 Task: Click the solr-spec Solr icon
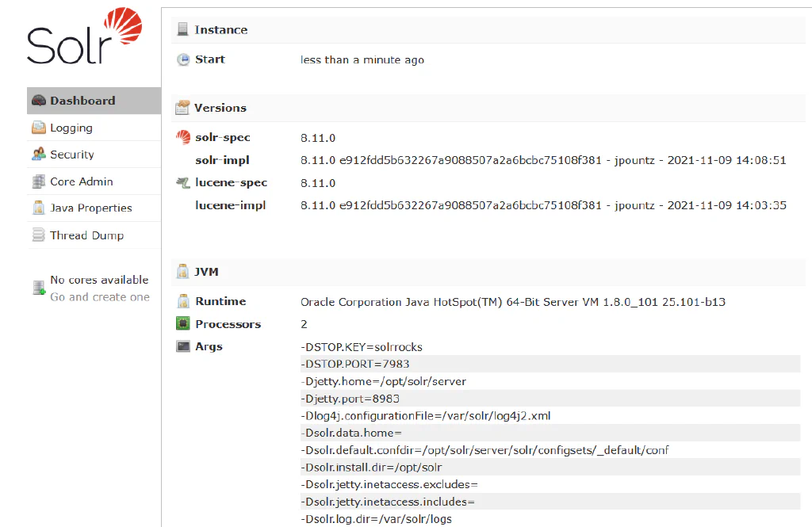click(x=183, y=137)
